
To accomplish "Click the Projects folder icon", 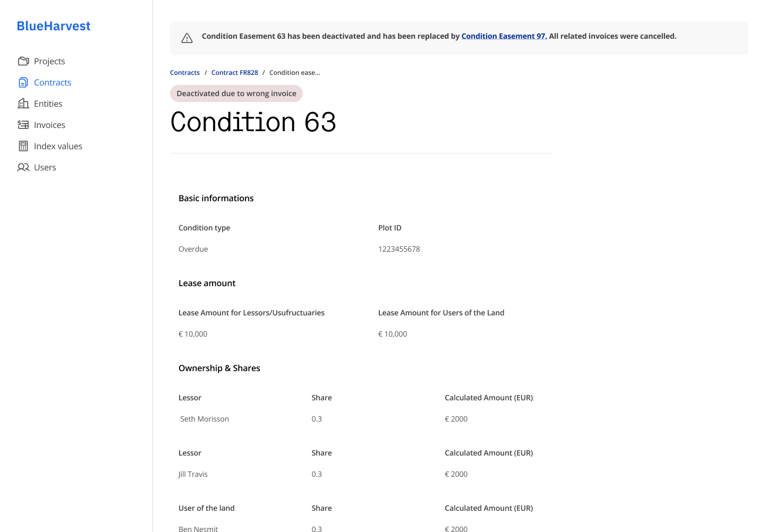I will coord(23,61).
